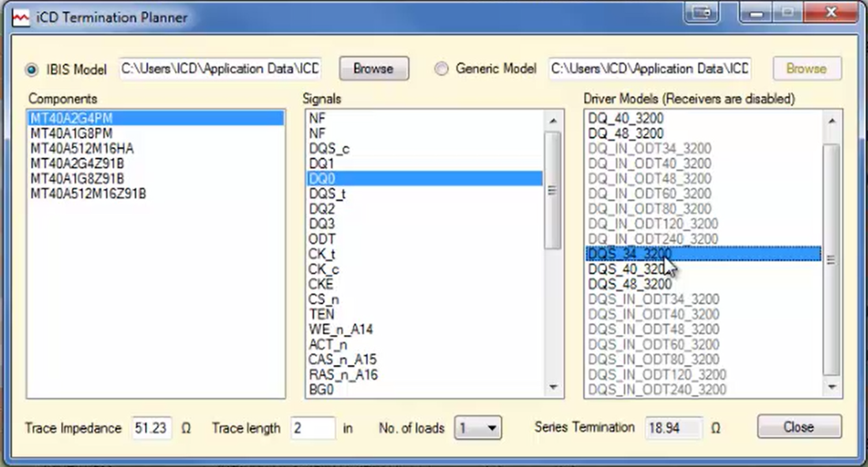
Task: Select the ODT signal
Action: tap(425, 239)
